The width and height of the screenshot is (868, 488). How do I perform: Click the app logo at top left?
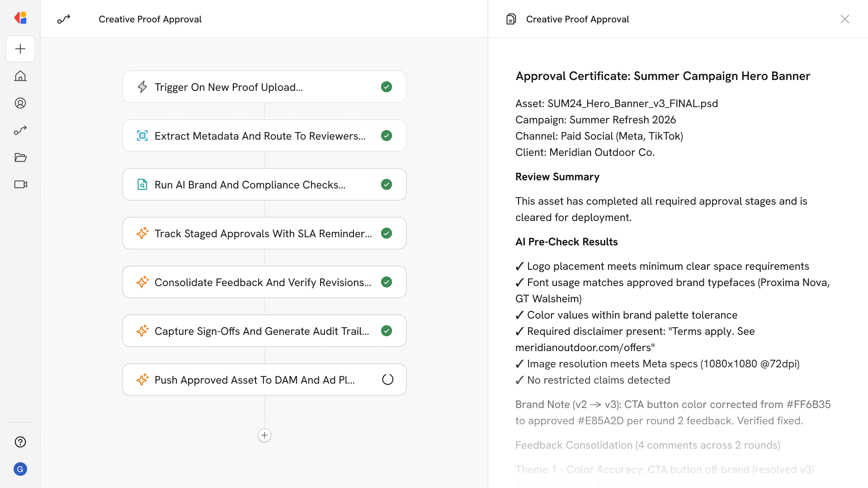click(x=20, y=18)
